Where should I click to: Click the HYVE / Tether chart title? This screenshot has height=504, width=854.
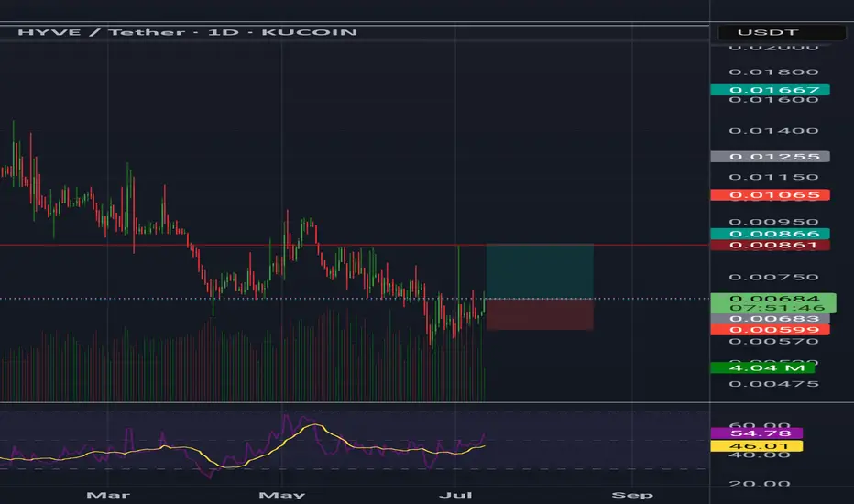click(187, 32)
